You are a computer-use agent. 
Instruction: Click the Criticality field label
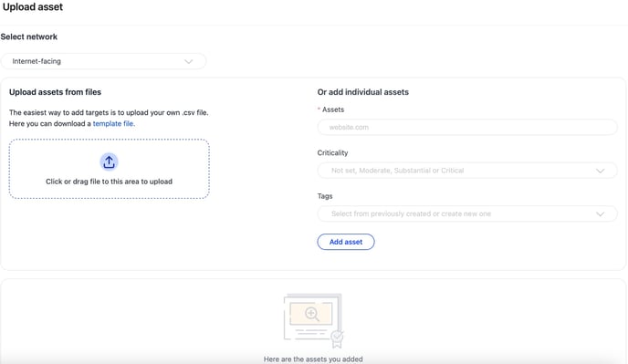tap(333, 153)
